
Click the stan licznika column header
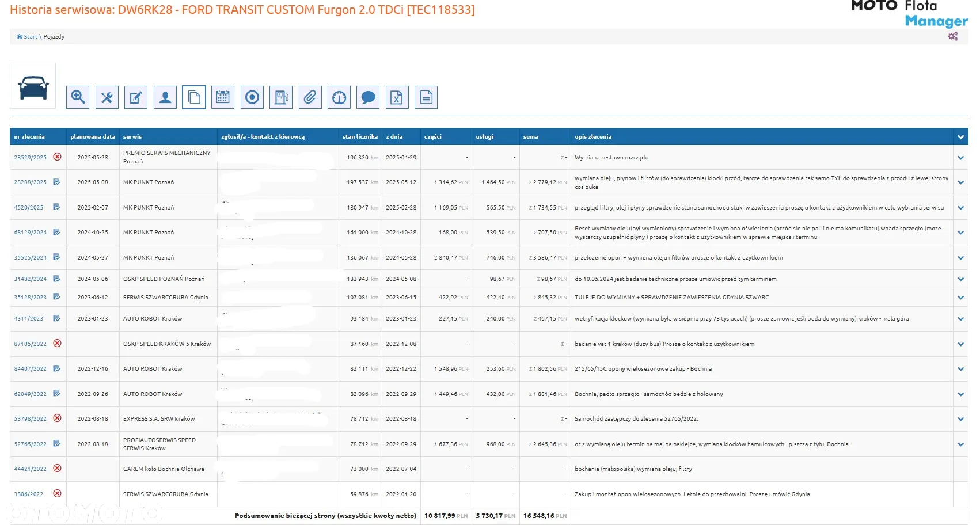pyautogui.click(x=360, y=137)
